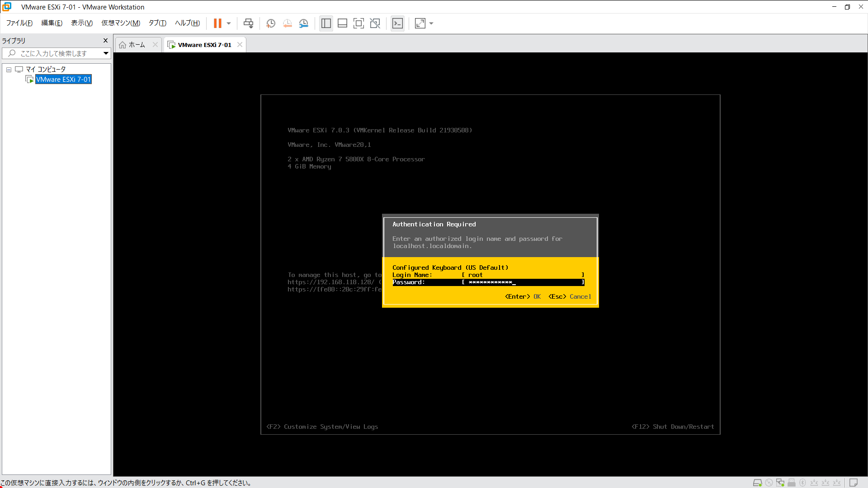The width and height of the screenshot is (868, 488).
Task: Select VMware ESXi 7-01 in library tree
Action: (63, 80)
